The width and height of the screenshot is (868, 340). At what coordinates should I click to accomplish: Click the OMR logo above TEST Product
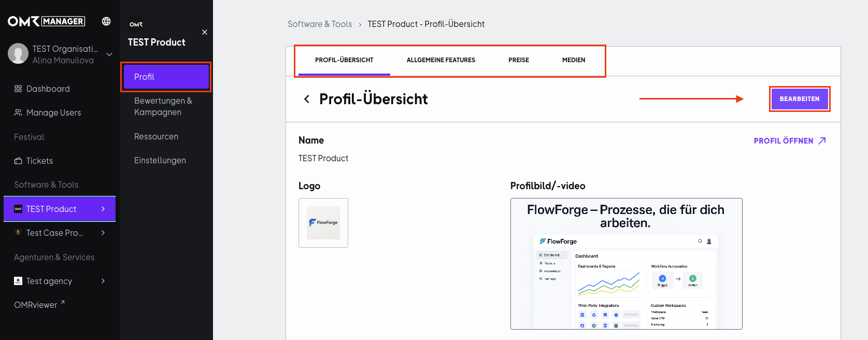click(x=136, y=24)
